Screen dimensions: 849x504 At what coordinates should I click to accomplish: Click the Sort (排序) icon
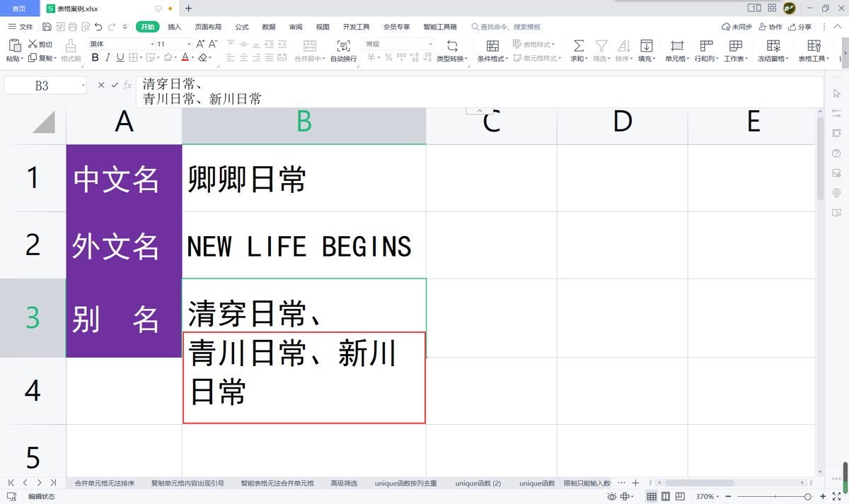coord(623,46)
